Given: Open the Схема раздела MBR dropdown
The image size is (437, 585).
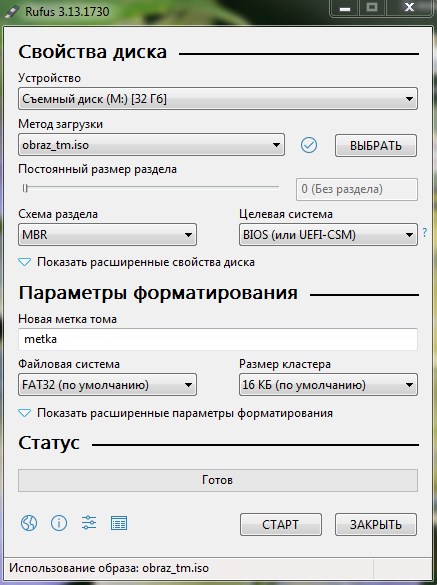Looking at the screenshot, I should (107, 235).
